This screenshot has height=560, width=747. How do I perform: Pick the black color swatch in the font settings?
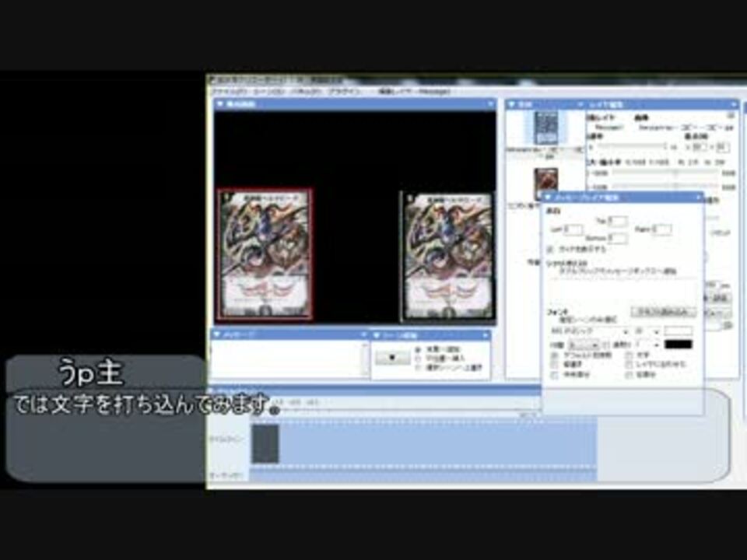(678, 345)
